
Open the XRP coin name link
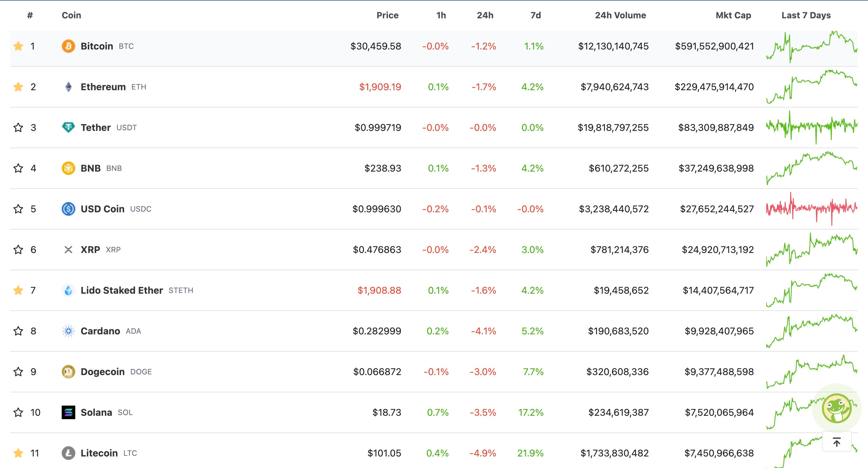(x=90, y=250)
